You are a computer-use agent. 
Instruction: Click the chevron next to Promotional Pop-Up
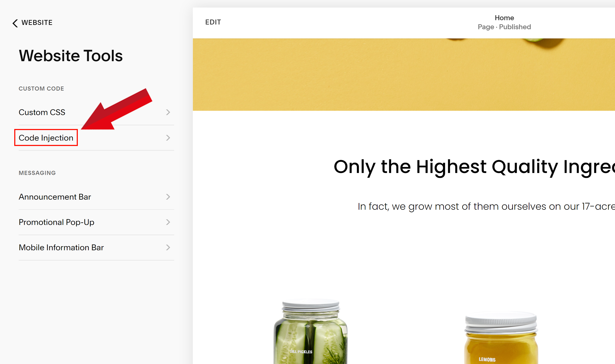pos(168,222)
